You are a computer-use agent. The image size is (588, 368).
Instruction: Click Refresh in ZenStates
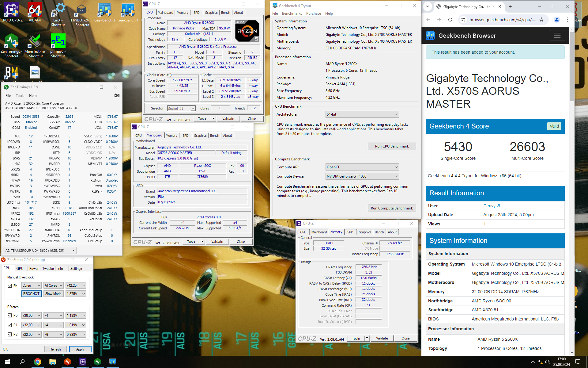click(55, 349)
